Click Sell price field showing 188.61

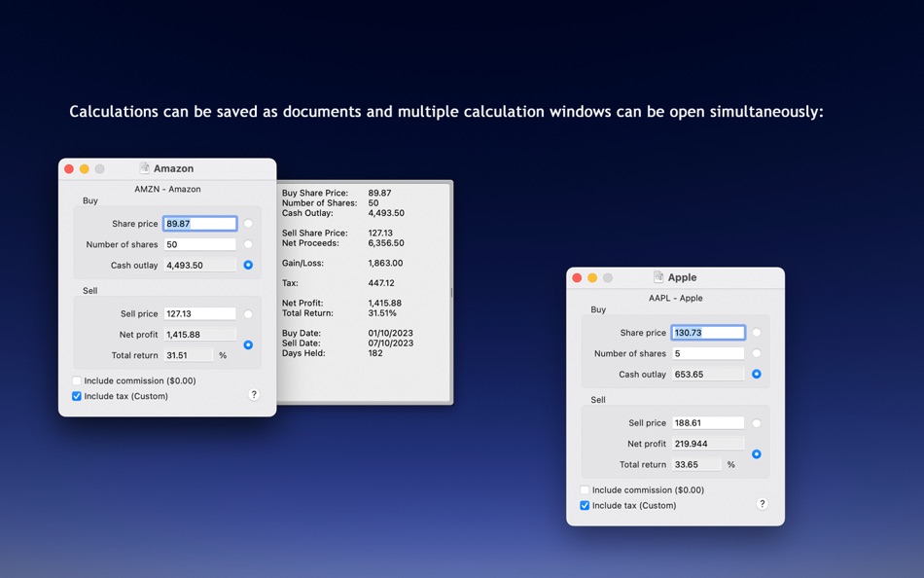708,423
